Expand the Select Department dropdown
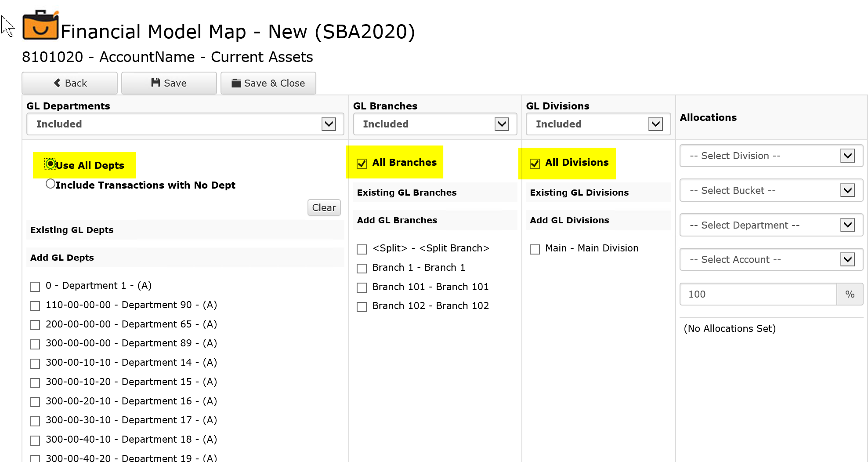 [x=771, y=225]
